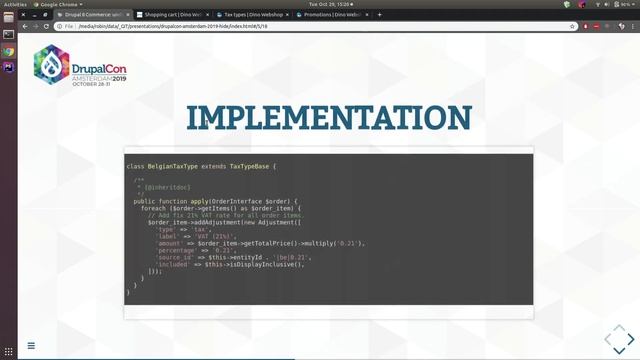
Task: Go to slide above with up arrow
Action: (619, 328)
